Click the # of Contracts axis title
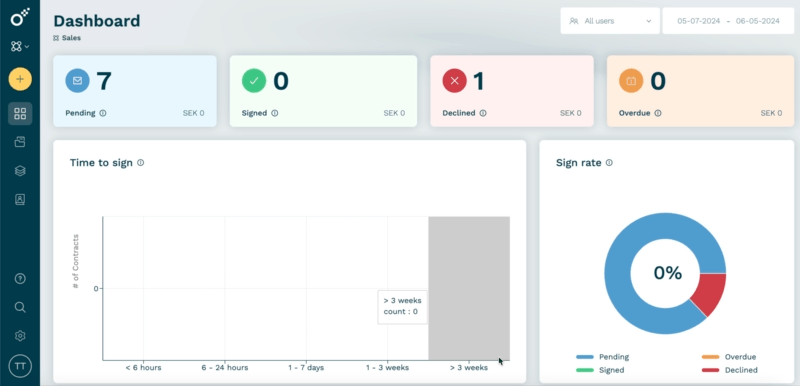This screenshot has width=800, height=386. (76, 262)
